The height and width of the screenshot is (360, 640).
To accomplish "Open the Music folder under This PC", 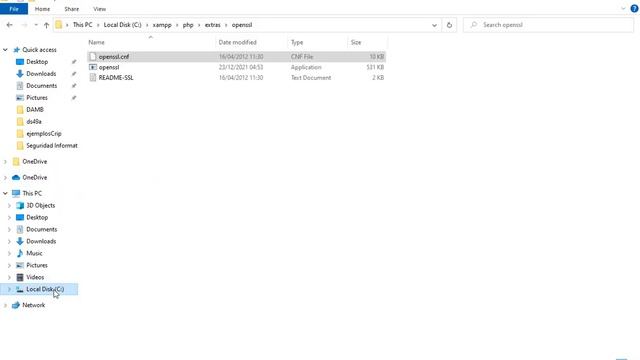I will [34, 253].
